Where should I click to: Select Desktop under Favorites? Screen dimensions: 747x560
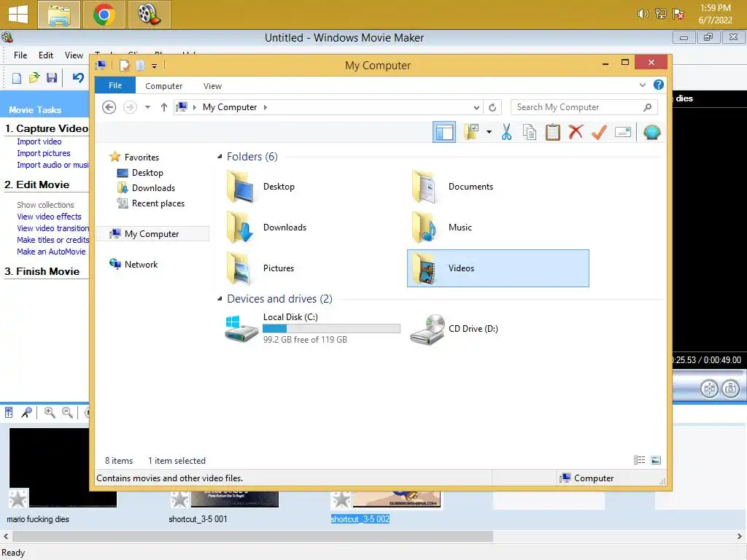147,173
